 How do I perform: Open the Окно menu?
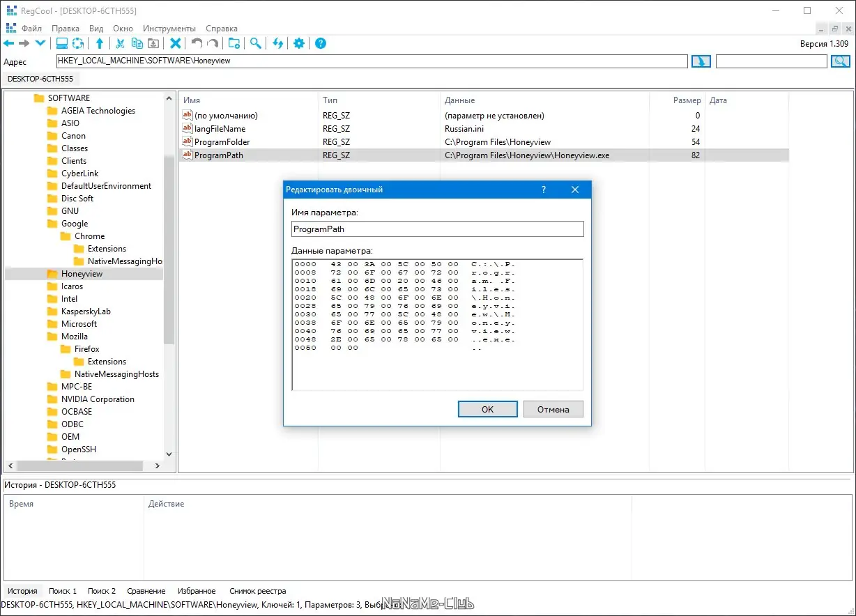[123, 29]
